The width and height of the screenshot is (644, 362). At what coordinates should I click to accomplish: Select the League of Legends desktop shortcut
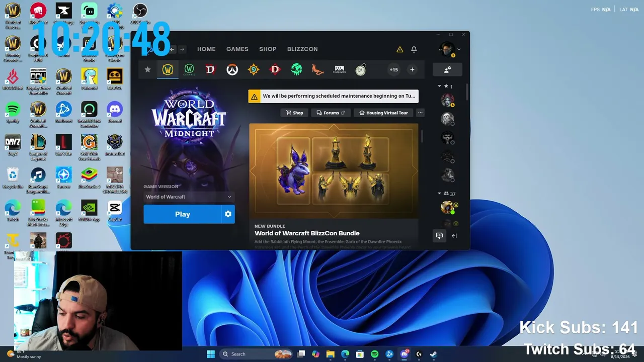[x=38, y=148]
